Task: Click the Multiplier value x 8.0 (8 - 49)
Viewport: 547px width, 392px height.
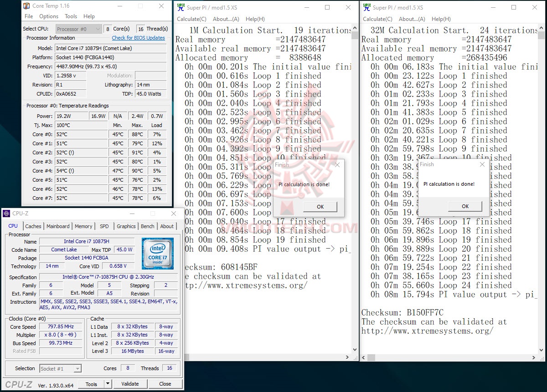Action: coord(61,335)
